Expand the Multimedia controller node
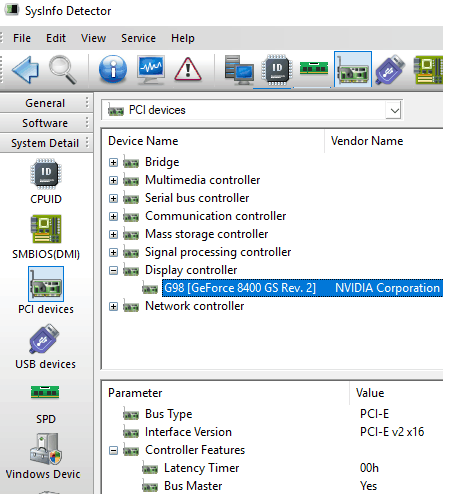Viewport: 450px width, 494px height. pyautogui.click(x=113, y=180)
